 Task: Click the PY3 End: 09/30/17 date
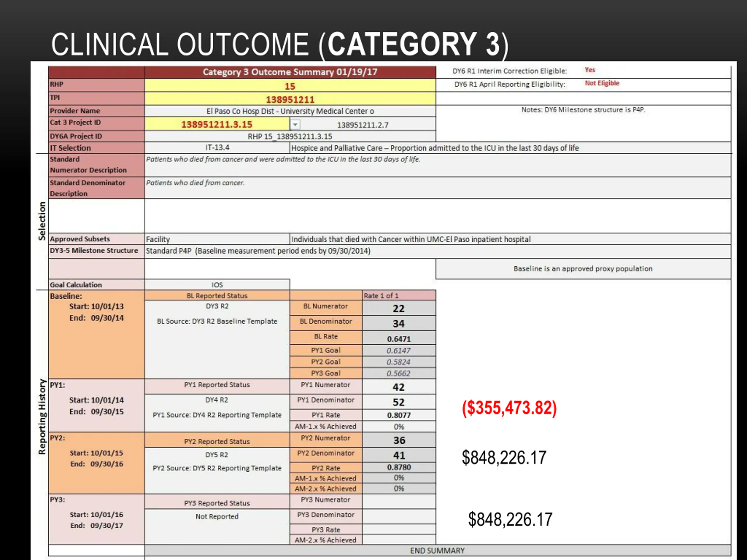(97, 526)
